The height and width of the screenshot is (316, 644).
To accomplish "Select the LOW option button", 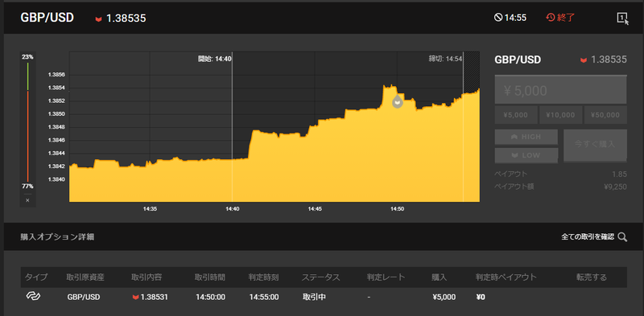I will (526, 155).
